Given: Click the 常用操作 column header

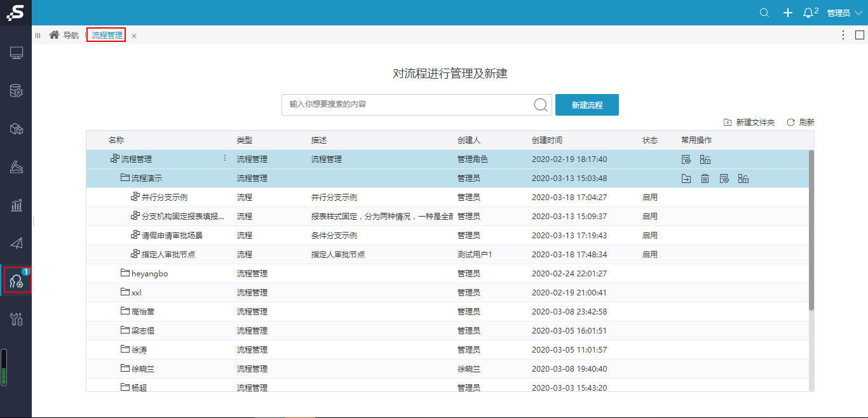Looking at the screenshot, I should click(x=696, y=140).
